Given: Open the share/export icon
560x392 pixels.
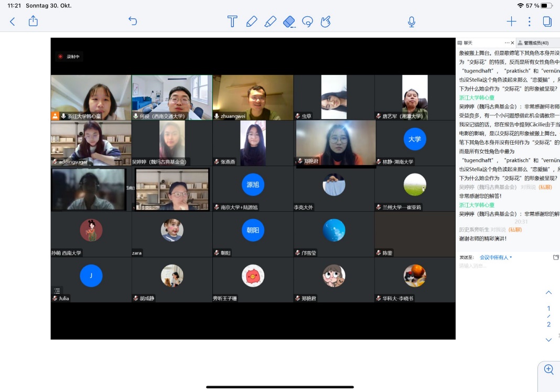Looking at the screenshot, I should (x=33, y=21).
